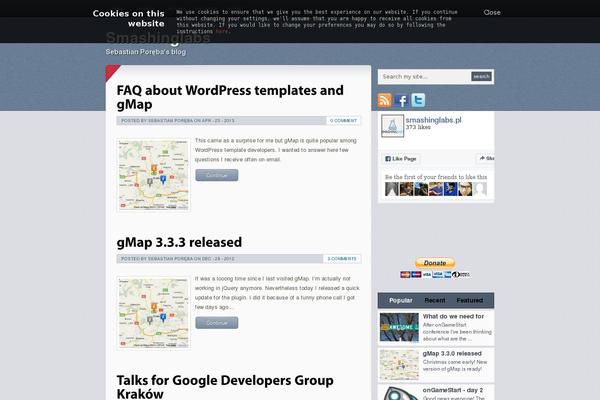Viewport: 600px width, 400px height.
Task: Close the cookies notice
Action: 492,13
